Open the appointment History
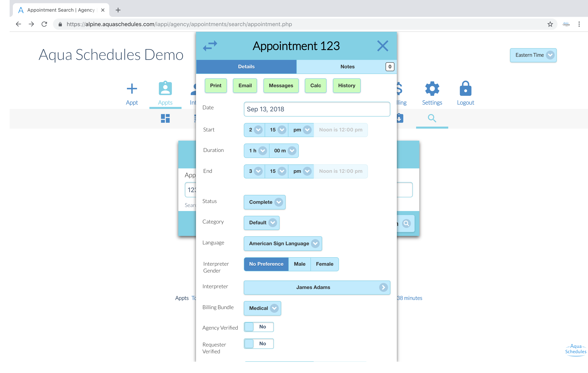This screenshot has width=588, height=373. pos(346,86)
